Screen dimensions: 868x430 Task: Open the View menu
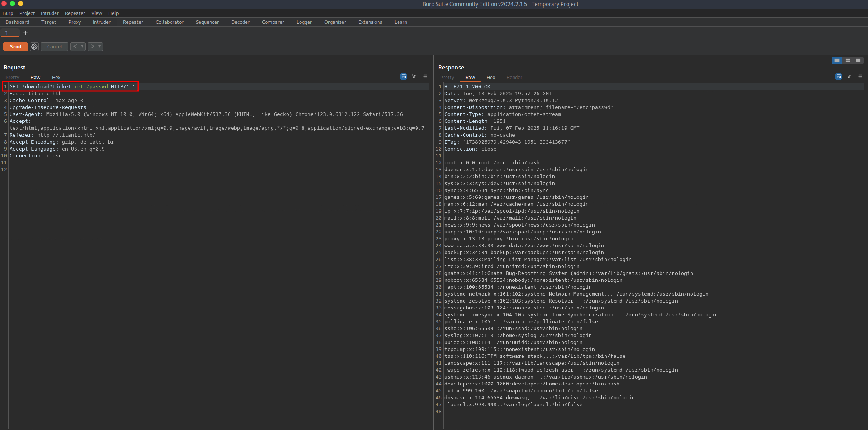pyautogui.click(x=97, y=13)
